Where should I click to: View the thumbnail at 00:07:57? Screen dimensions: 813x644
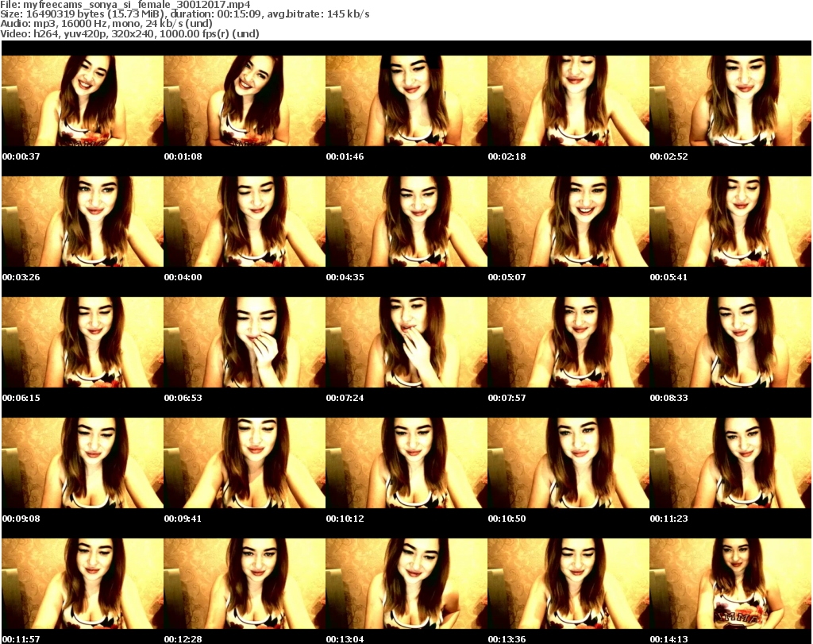pos(568,342)
